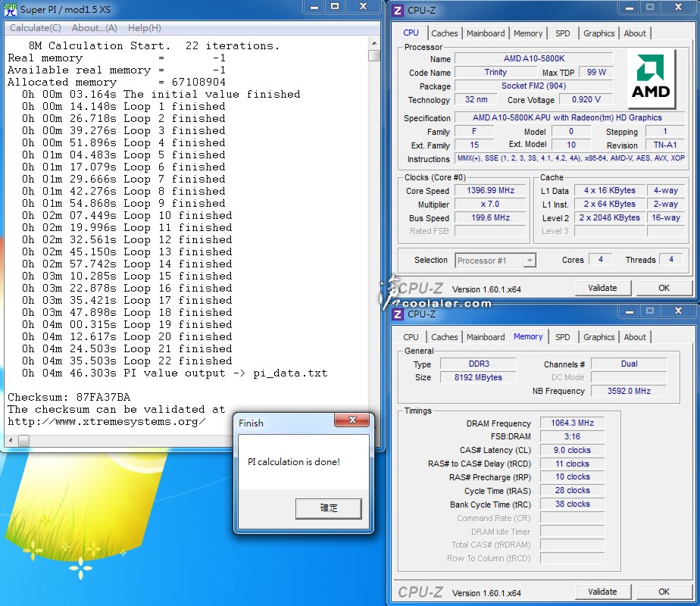Click the Core Speed value field

click(x=489, y=191)
